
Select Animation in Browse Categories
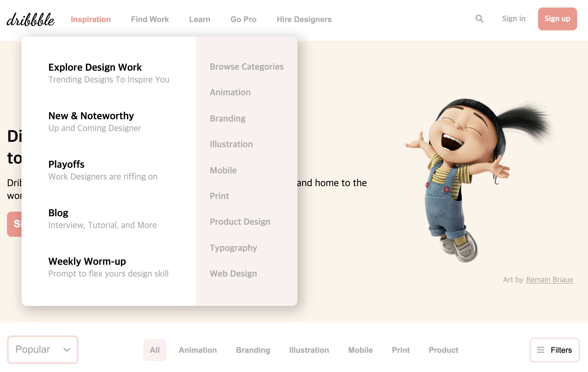[x=230, y=92]
